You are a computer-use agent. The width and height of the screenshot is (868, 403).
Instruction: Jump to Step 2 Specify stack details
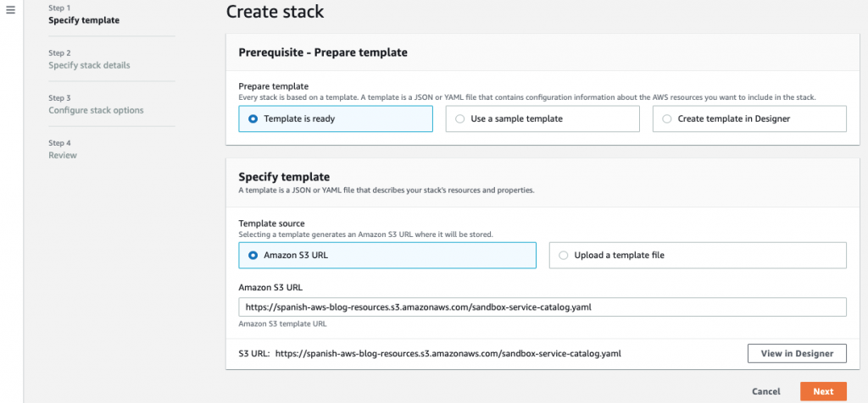[x=89, y=65]
